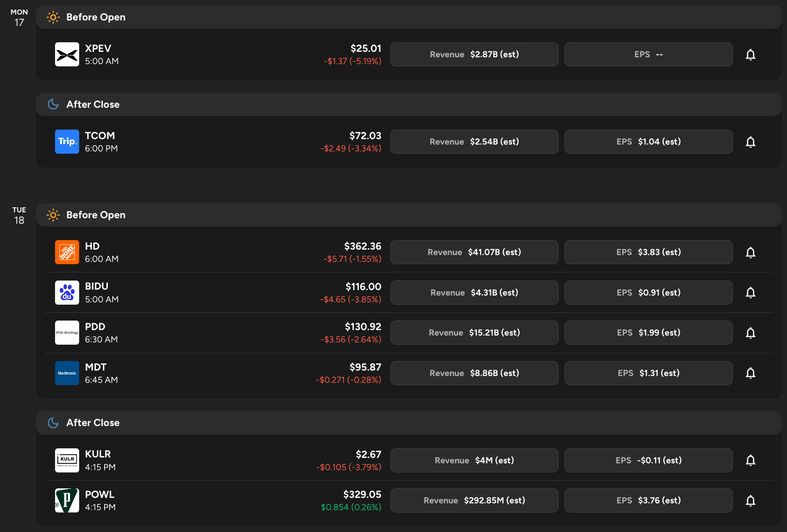Set earnings alert bell for PDD
This screenshot has height=532, width=787.
[x=751, y=333]
